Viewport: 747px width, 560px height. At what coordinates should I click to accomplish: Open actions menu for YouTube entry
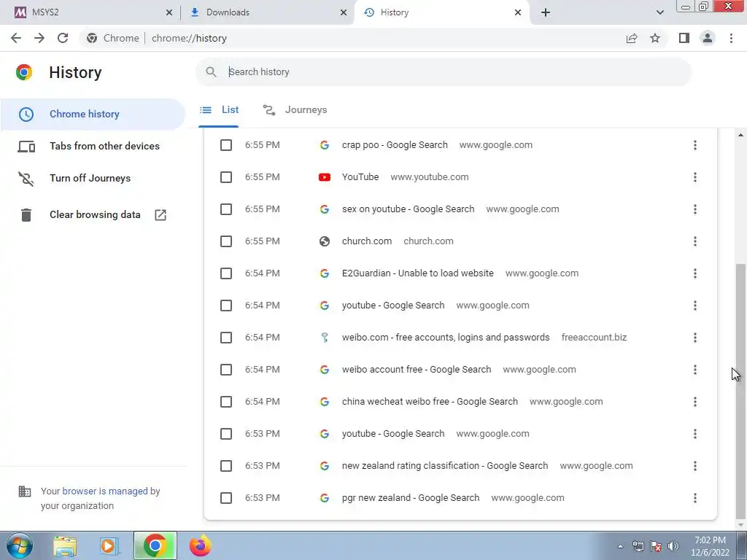695,177
